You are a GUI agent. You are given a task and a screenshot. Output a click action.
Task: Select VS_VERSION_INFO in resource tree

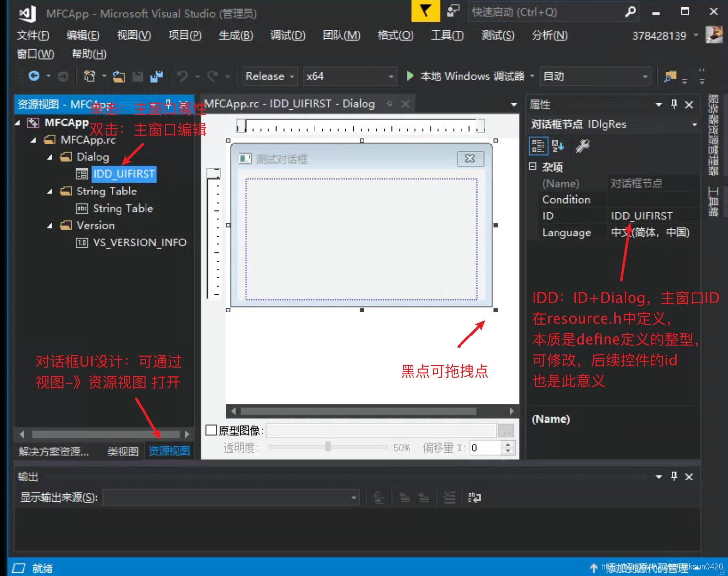click(x=140, y=242)
